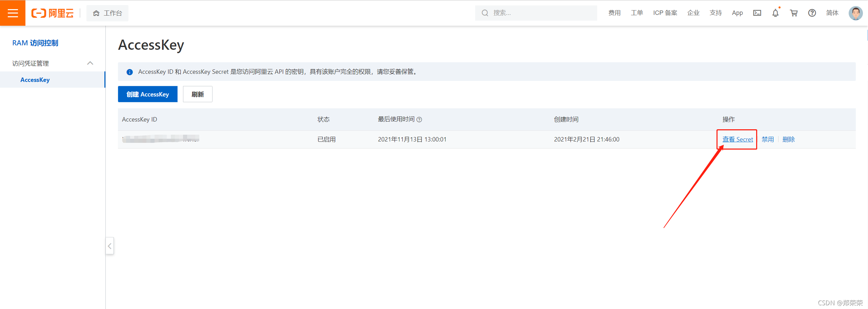Launch the Cloud Shell terminal icon

pos(757,13)
